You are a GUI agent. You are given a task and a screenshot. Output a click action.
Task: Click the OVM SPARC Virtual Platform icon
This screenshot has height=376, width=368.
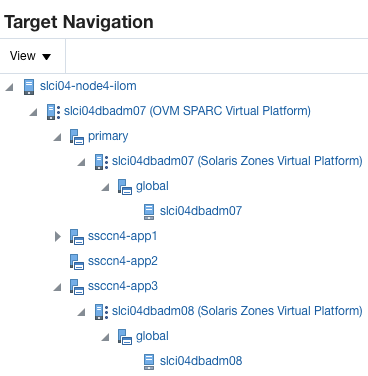coord(53,111)
